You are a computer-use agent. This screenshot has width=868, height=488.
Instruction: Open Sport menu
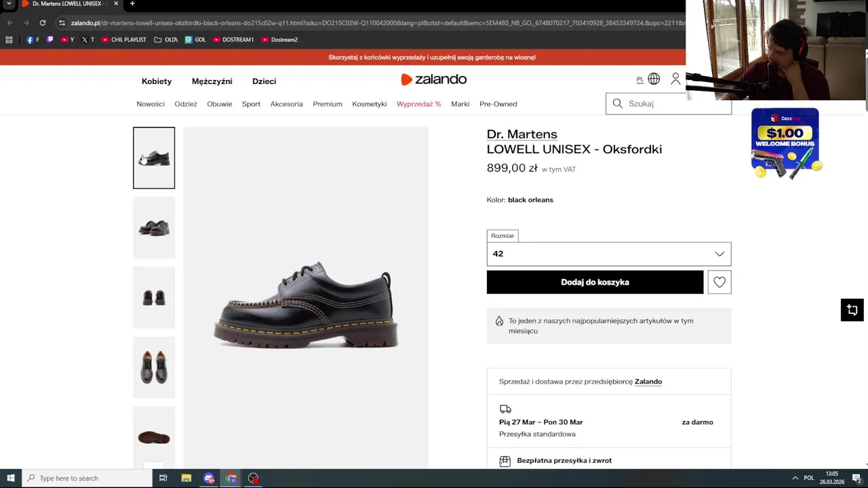click(x=251, y=104)
